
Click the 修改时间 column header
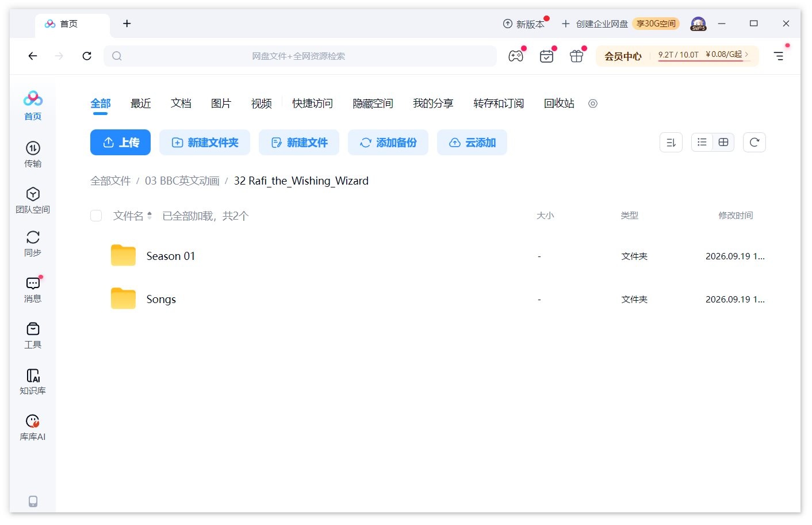[736, 216]
